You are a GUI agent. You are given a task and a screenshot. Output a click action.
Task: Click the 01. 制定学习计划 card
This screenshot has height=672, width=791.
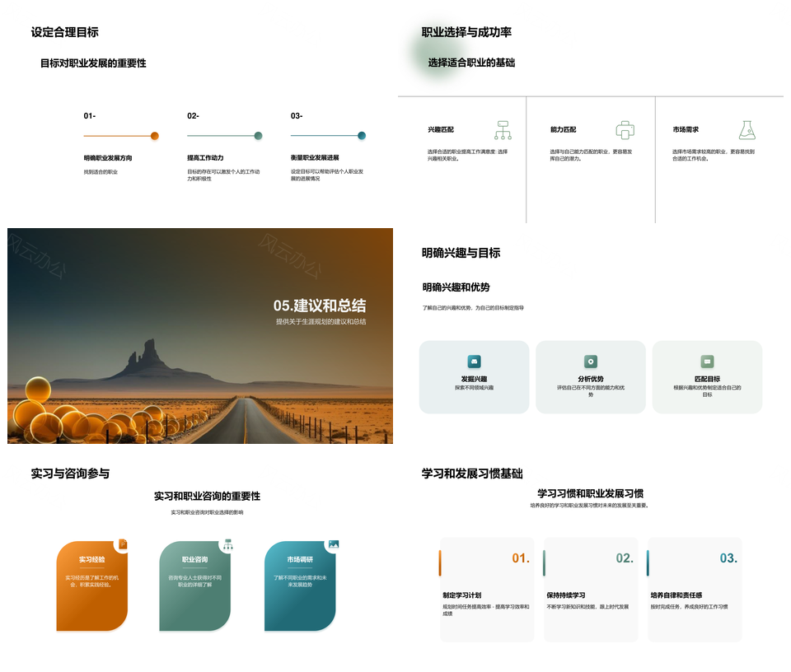click(487, 589)
